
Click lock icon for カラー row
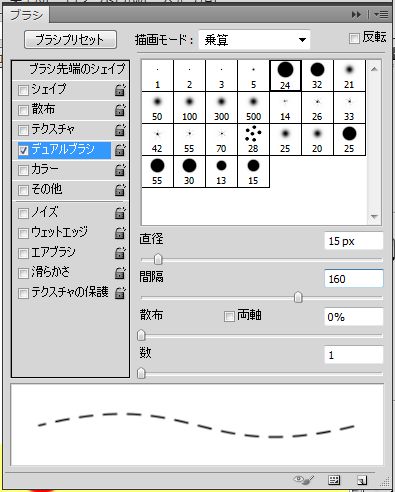[120, 170]
